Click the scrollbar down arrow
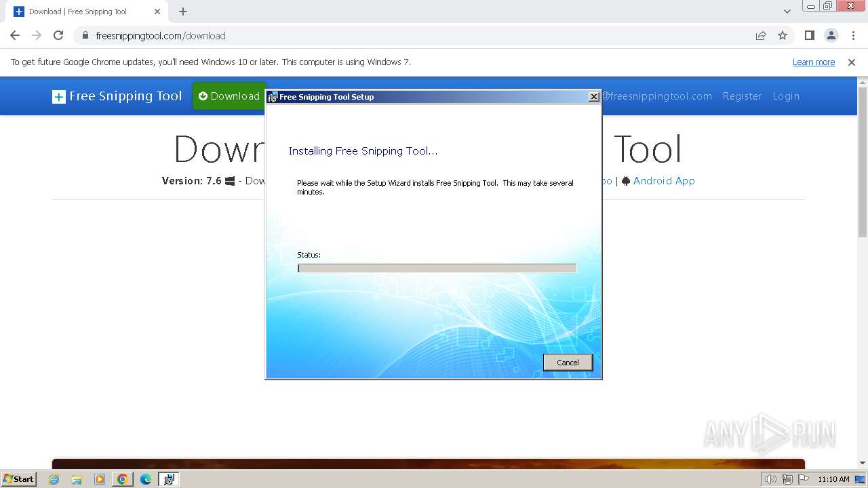 pos(863,464)
